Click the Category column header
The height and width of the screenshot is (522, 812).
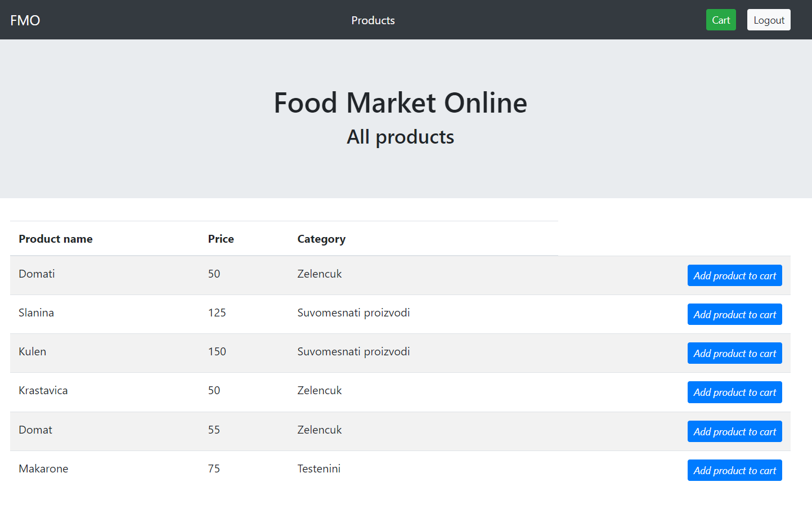(x=321, y=239)
